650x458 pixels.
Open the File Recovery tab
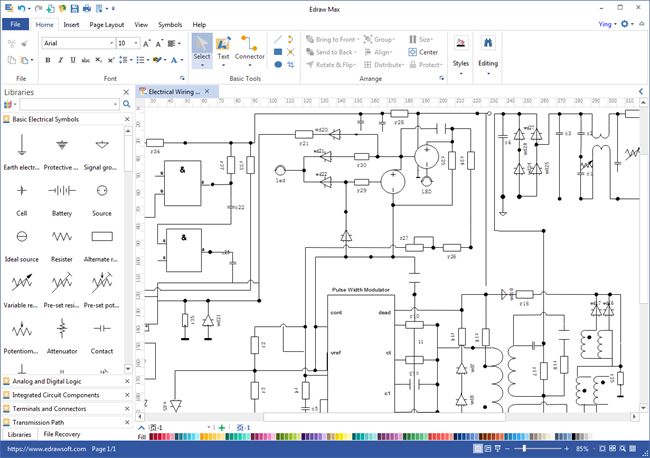click(x=62, y=434)
